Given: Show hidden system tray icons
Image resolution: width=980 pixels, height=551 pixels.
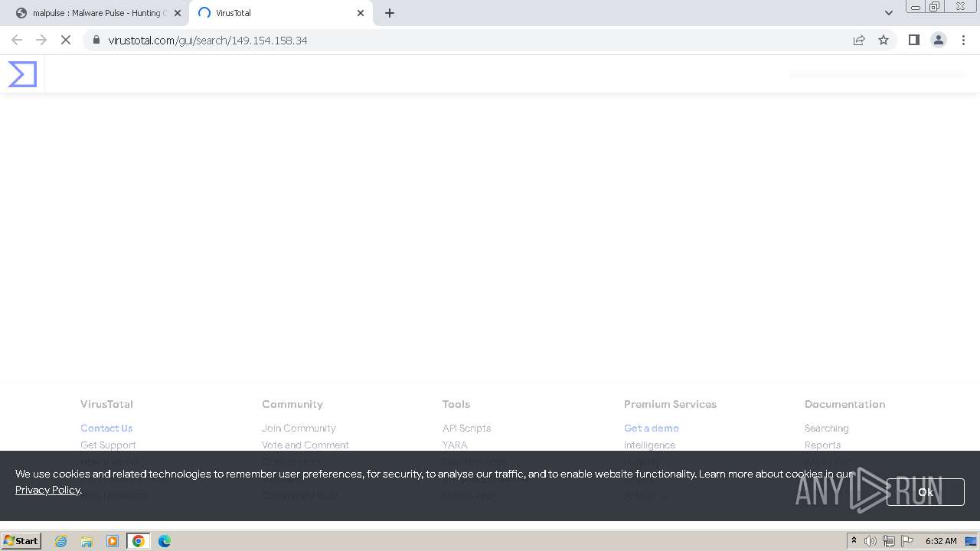Looking at the screenshot, I should pyautogui.click(x=854, y=541).
